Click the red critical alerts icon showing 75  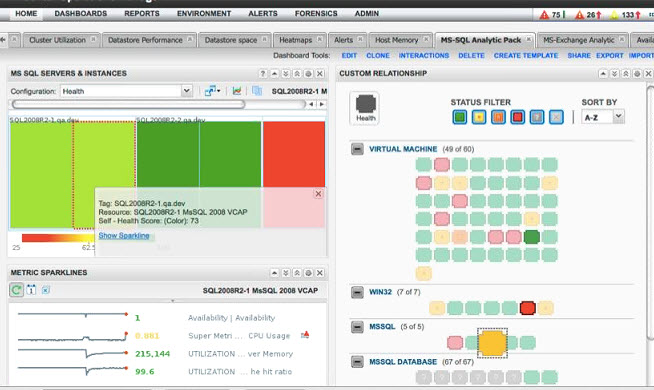pyautogui.click(x=544, y=15)
